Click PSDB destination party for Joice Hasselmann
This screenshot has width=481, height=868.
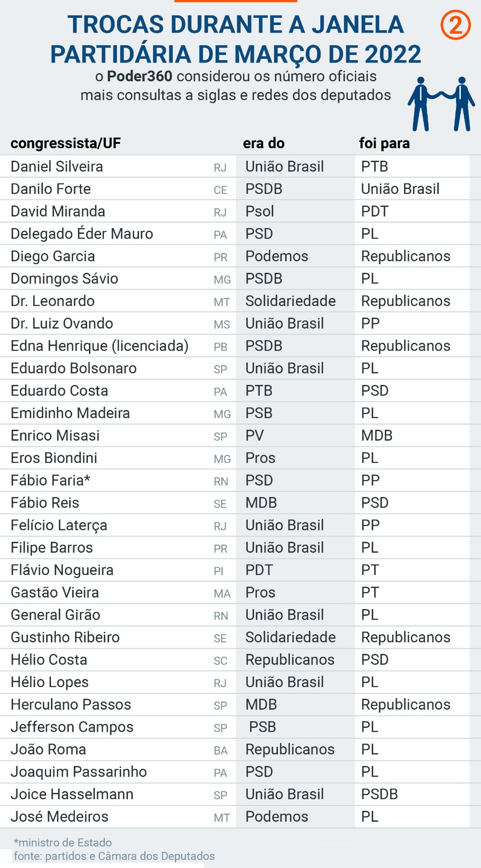tap(380, 794)
